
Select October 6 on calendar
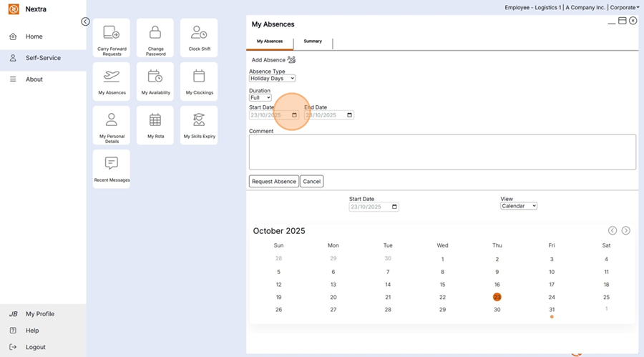coord(333,272)
